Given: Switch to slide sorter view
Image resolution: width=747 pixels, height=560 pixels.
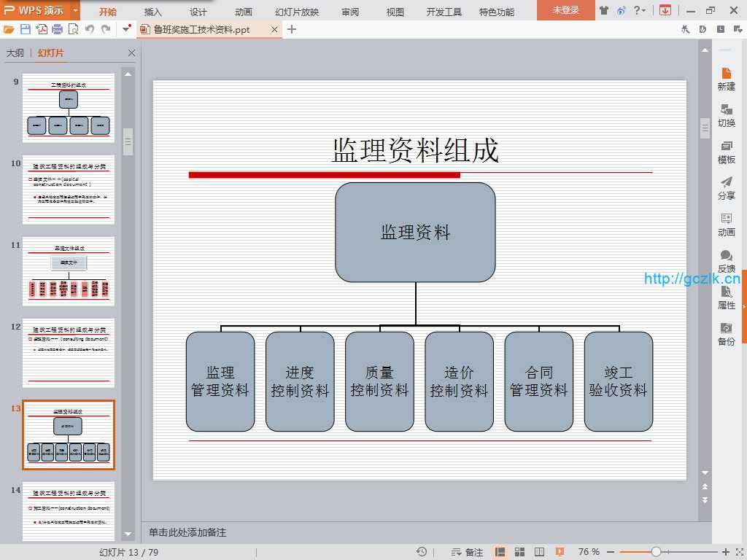Looking at the screenshot, I should pos(520,552).
